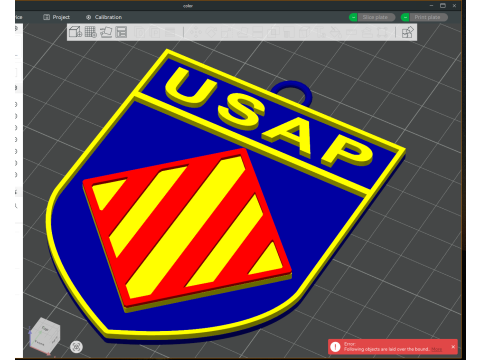480x360 pixels.
Task: Click the More link in error message
Action: pos(436,349)
